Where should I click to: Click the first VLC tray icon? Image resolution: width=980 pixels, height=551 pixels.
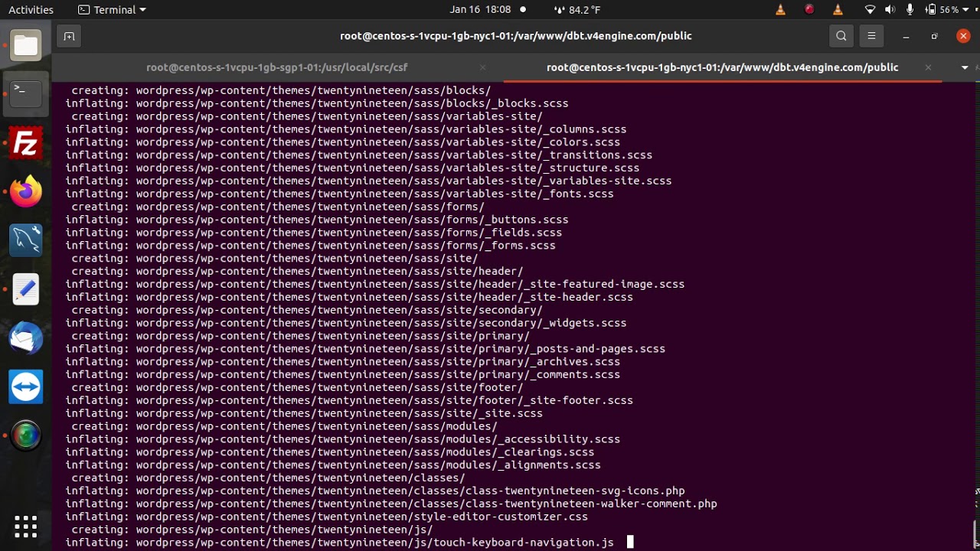780,10
